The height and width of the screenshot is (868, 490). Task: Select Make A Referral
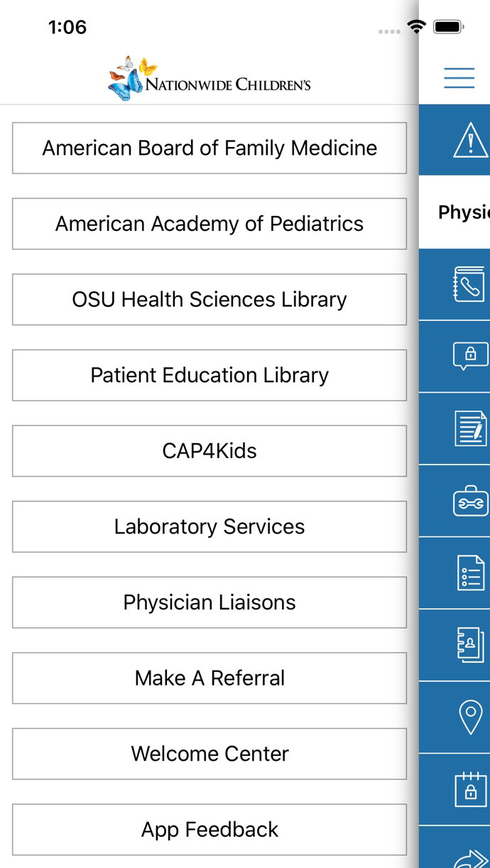pyautogui.click(x=209, y=678)
